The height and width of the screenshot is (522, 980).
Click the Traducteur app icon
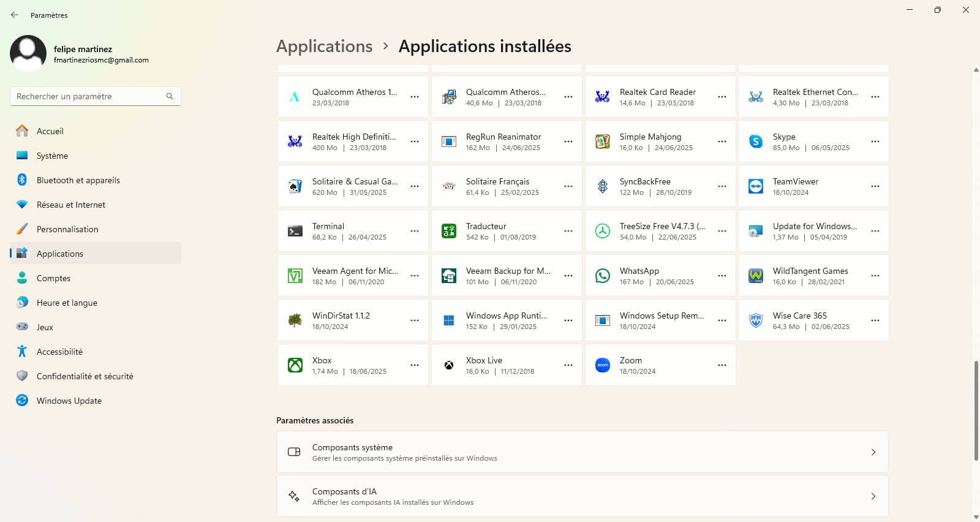click(x=449, y=231)
